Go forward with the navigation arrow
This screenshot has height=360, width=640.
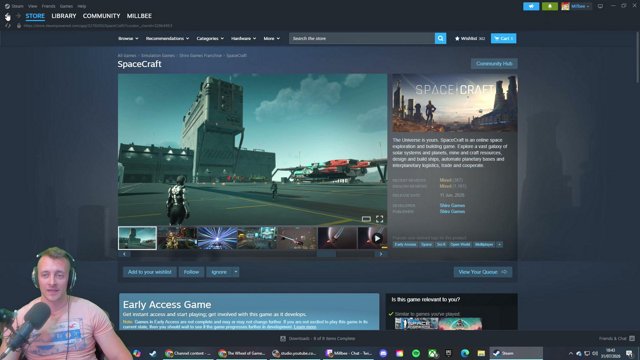pos(18,16)
